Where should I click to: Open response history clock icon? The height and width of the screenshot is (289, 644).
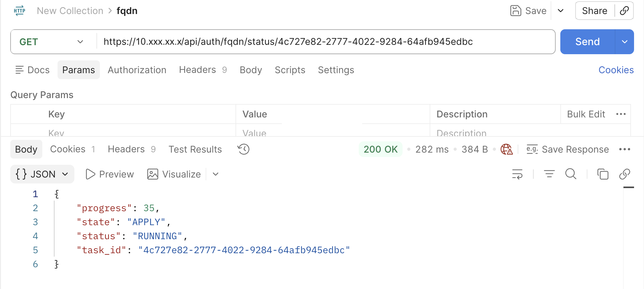click(x=244, y=149)
